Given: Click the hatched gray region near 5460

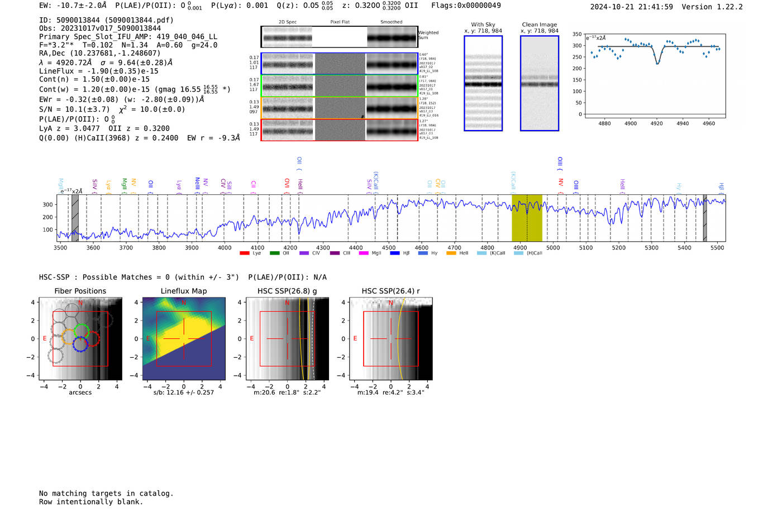Looking at the screenshot, I should (x=705, y=218).
